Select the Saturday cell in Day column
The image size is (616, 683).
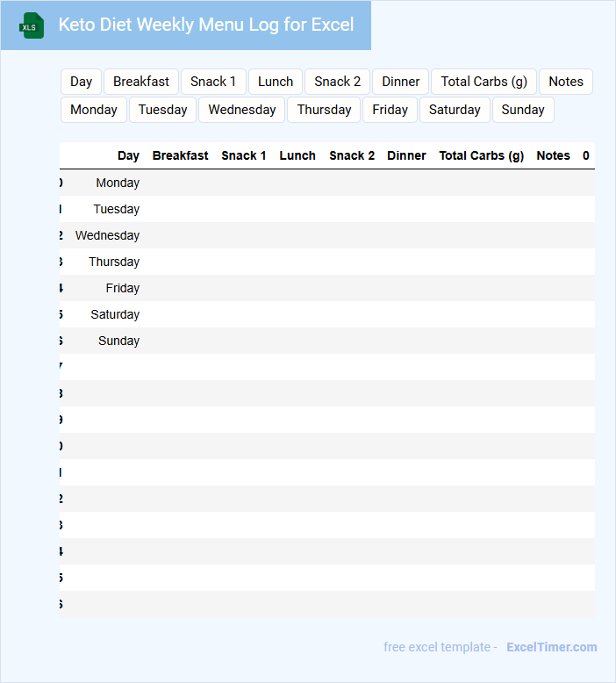115,314
